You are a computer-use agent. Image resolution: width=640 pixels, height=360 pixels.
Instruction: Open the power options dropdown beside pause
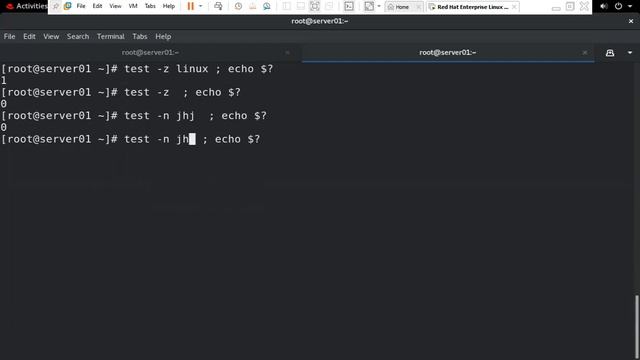(x=200, y=6)
